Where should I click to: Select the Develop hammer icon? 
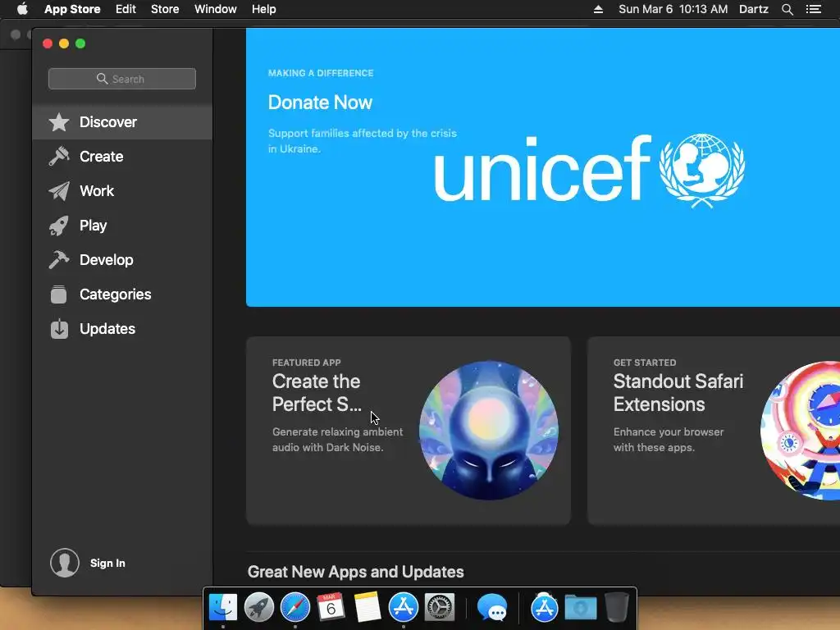tap(59, 260)
